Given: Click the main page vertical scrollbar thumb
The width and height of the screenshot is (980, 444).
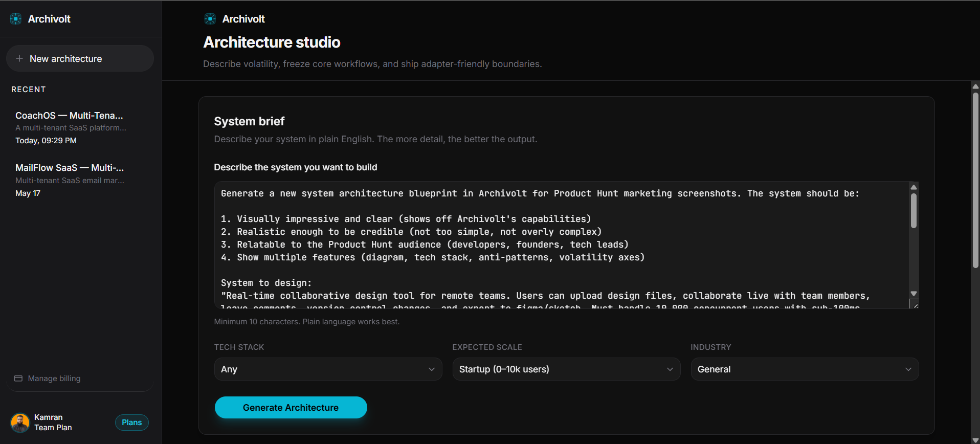Looking at the screenshot, I should [x=975, y=180].
